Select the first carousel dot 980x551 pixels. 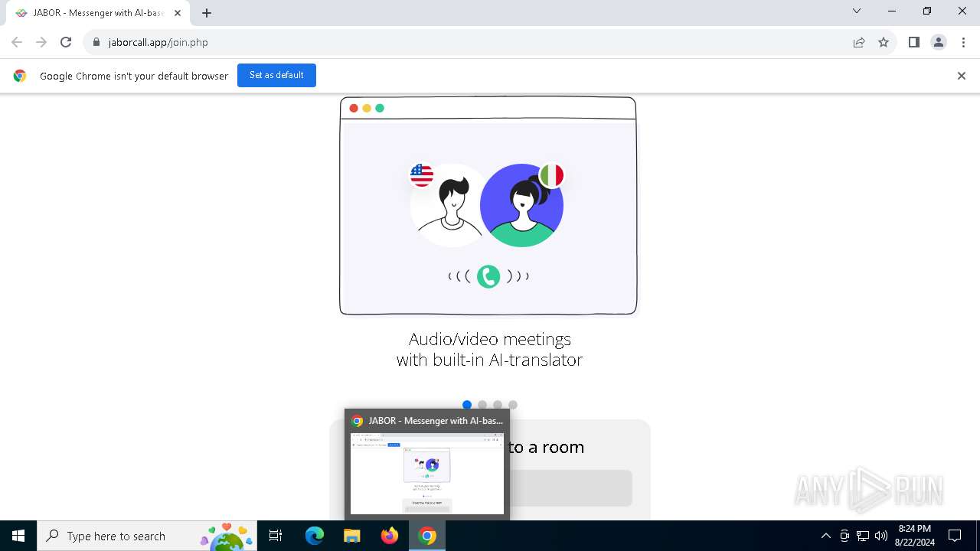[x=467, y=405]
